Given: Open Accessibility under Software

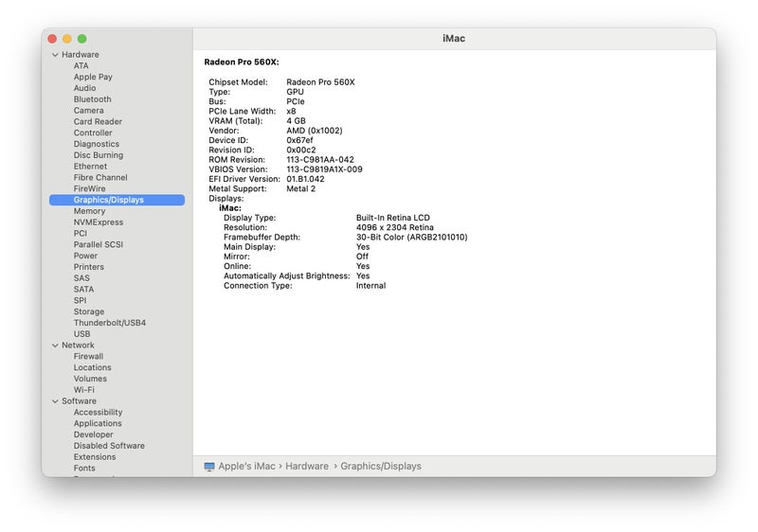Looking at the screenshot, I should (98, 413).
